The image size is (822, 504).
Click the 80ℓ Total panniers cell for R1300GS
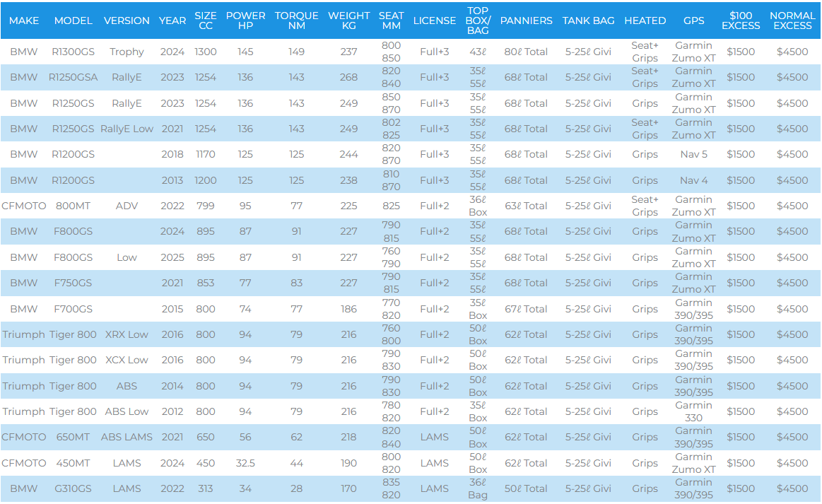(526, 52)
